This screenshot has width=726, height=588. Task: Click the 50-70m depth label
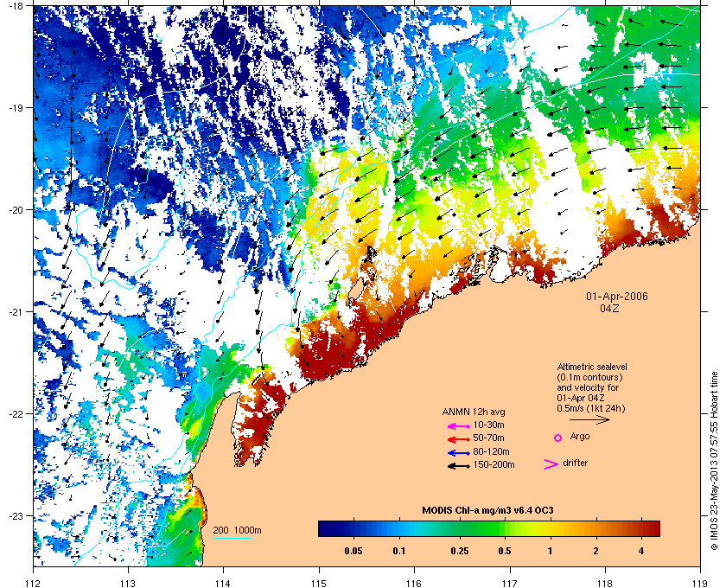[488, 438]
